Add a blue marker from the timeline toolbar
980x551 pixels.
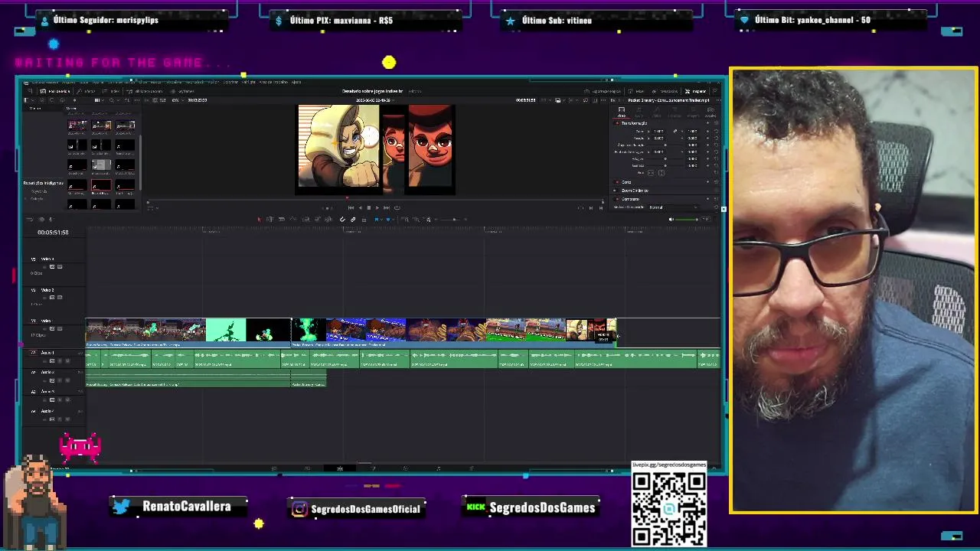coord(388,219)
